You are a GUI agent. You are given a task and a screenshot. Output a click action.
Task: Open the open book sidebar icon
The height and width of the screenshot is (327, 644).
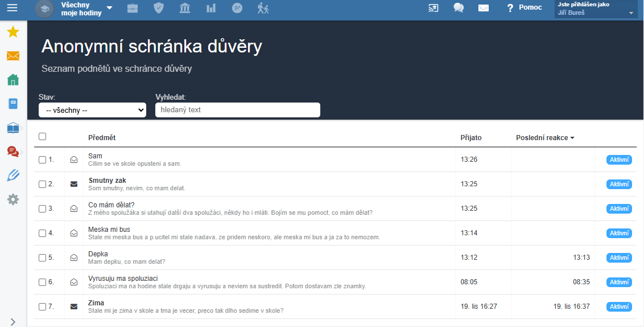tap(13, 128)
